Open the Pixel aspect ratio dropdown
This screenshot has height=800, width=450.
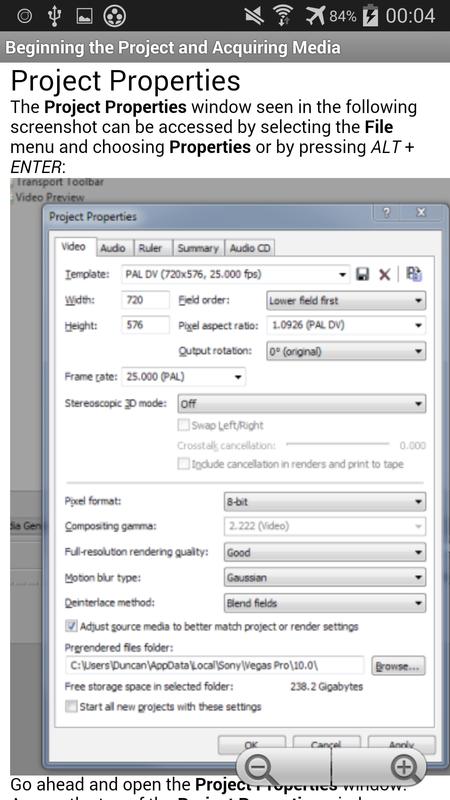(346, 325)
